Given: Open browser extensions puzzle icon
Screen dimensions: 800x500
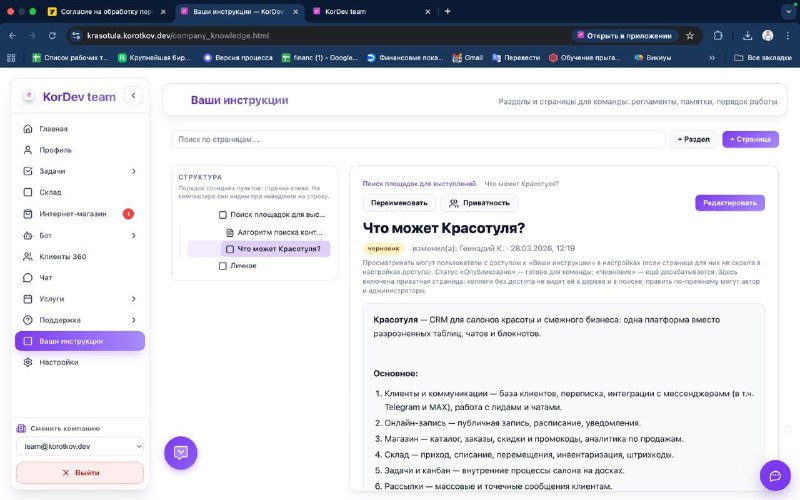Looking at the screenshot, I should click(718, 36).
